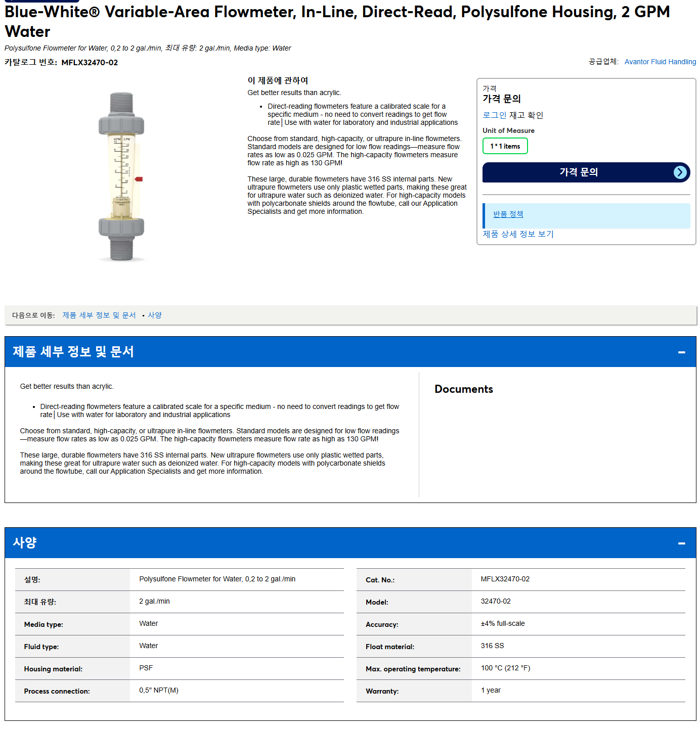The width and height of the screenshot is (700, 731).
Task: Click the 최대 유량 value 2 gal./min
Action: pyautogui.click(x=155, y=602)
